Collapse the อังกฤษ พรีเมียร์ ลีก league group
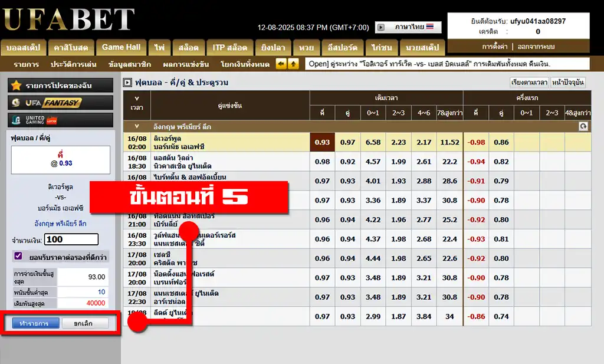The width and height of the screenshot is (604, 364). click(137, 126)
